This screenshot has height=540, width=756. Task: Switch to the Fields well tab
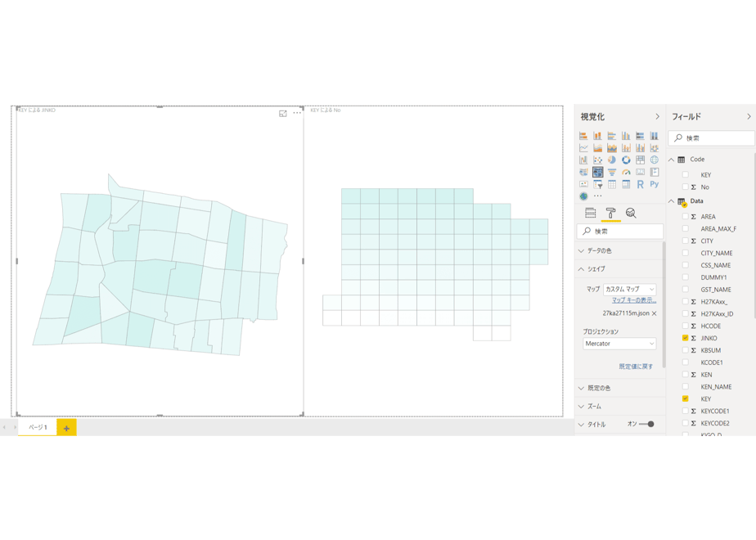coord(590,213)
